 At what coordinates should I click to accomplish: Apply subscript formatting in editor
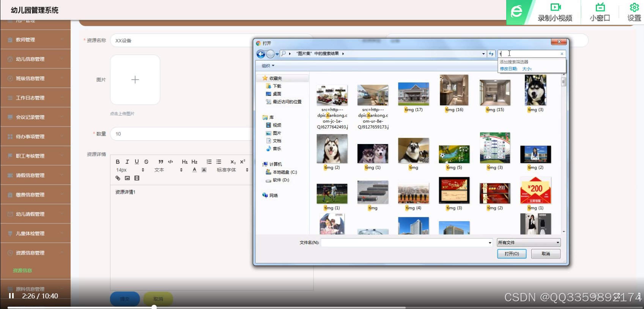click(x=233, y=162)
